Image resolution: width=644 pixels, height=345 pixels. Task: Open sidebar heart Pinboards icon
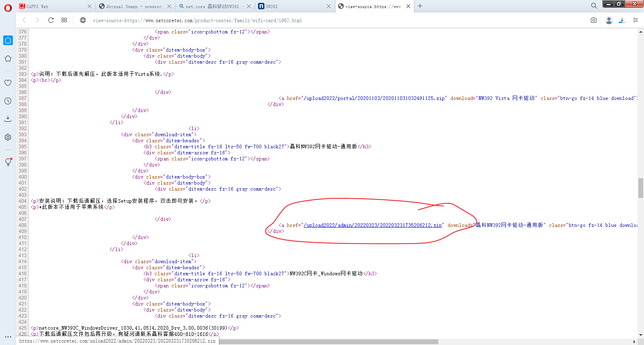pos(8,83)
